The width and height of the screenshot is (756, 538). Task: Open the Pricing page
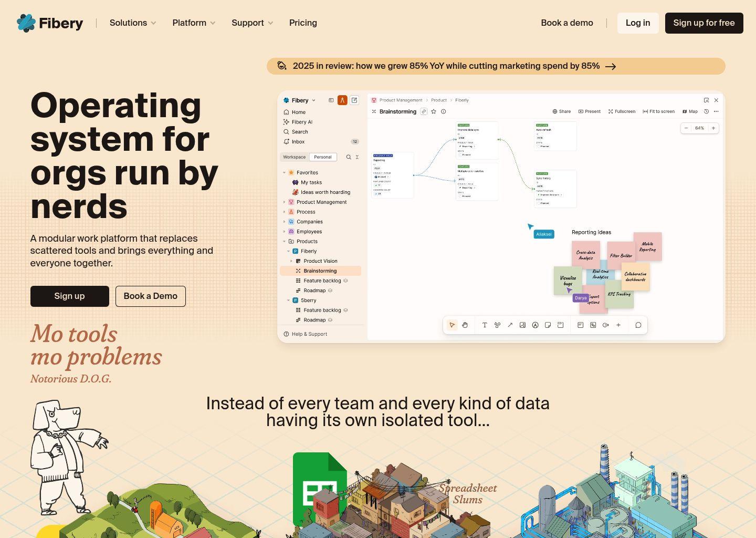tap(303, 23)
